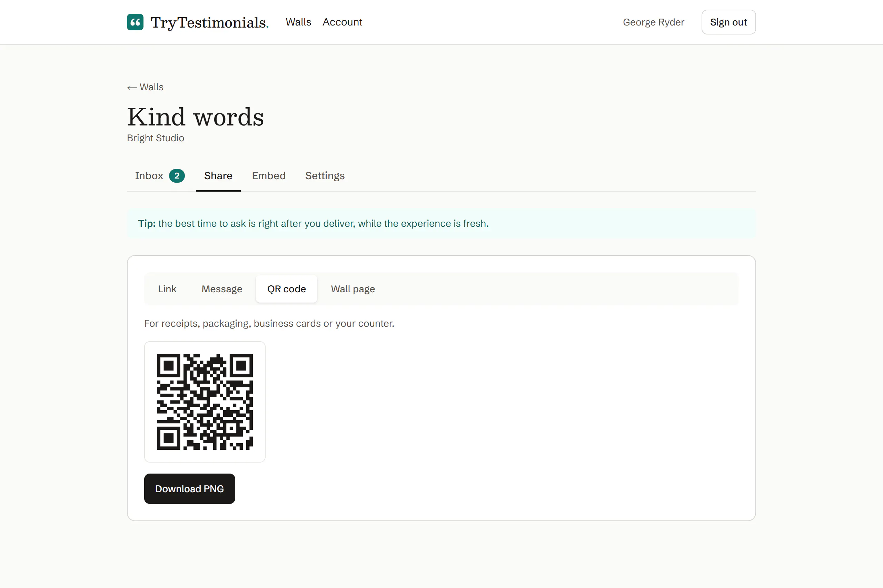
Task: Click the QR code image
Action: tap(205, 402)
